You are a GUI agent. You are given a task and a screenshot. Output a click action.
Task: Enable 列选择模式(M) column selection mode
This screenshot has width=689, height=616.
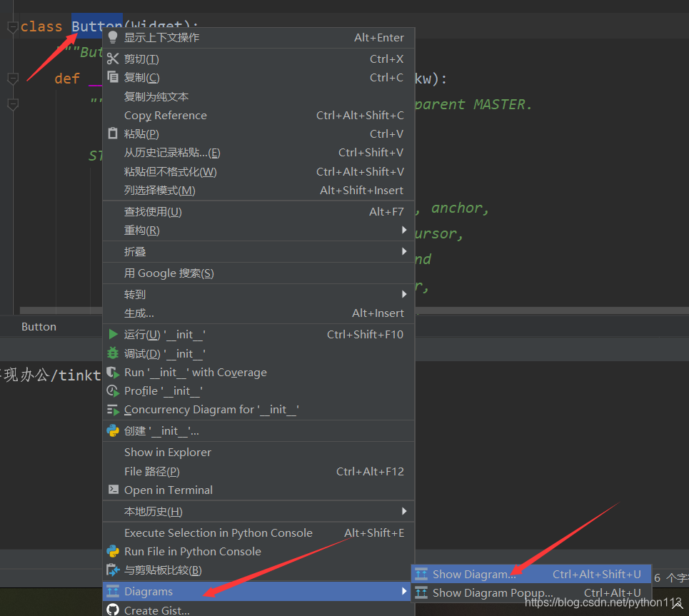click(x=258, y=191)
